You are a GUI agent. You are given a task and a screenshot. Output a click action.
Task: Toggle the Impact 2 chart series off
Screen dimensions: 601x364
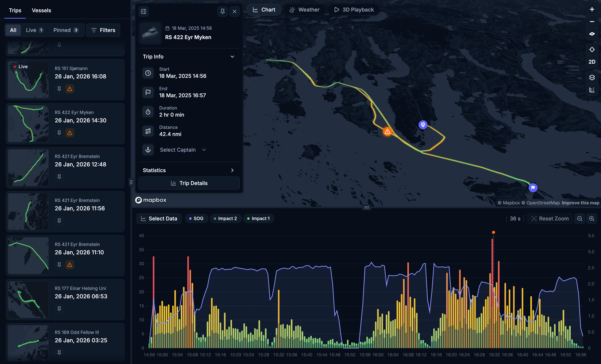click(226, 218)
